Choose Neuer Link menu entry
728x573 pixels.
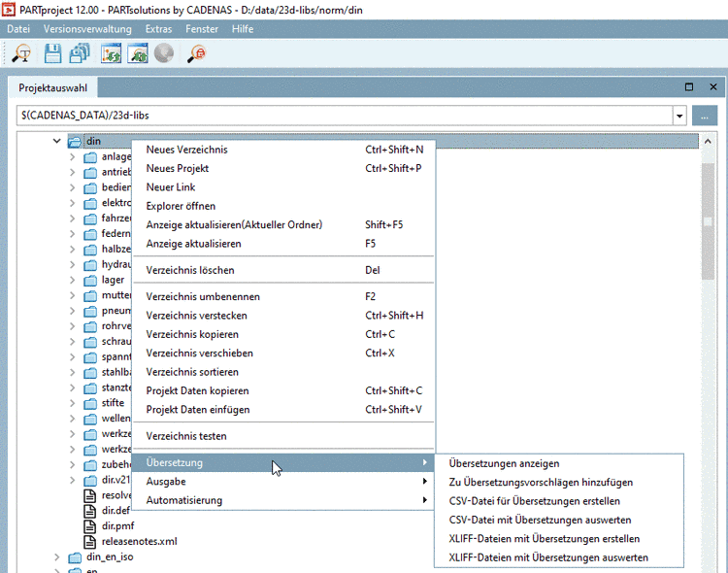[283, 187]
